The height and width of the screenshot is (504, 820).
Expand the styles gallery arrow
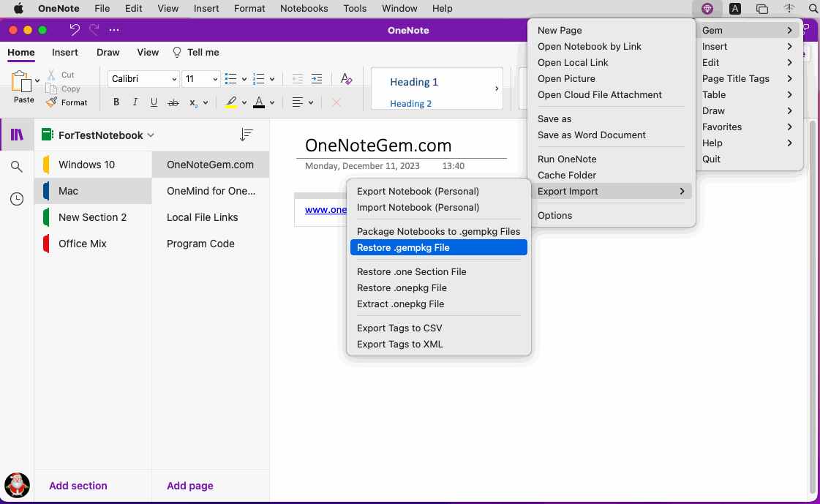pyautogui.click(x=496, y=89)
